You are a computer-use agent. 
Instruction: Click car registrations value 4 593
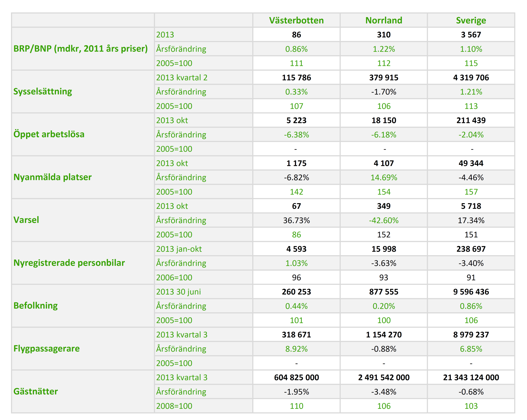pos(296,249)
